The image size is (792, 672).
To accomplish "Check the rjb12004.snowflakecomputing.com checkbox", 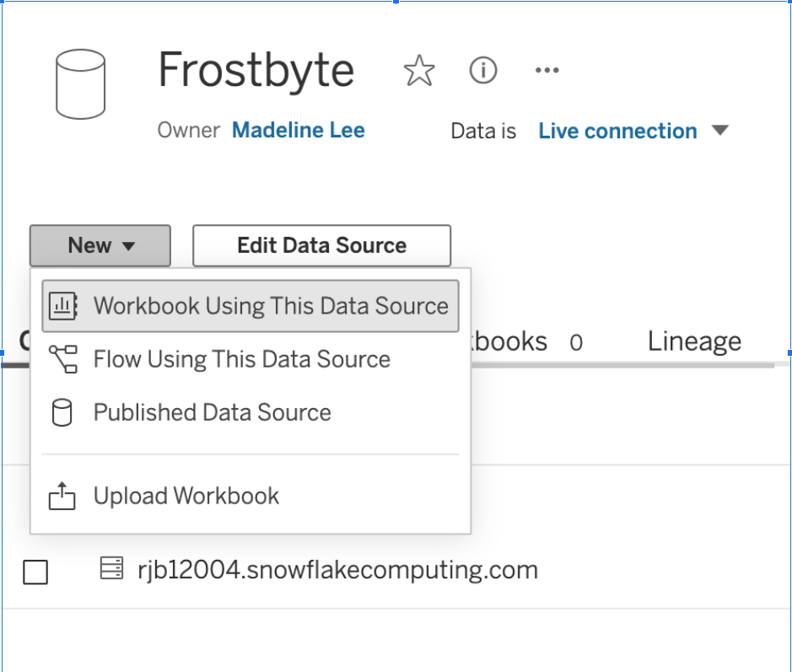I will pyautogui.click(x=35, y=572).
